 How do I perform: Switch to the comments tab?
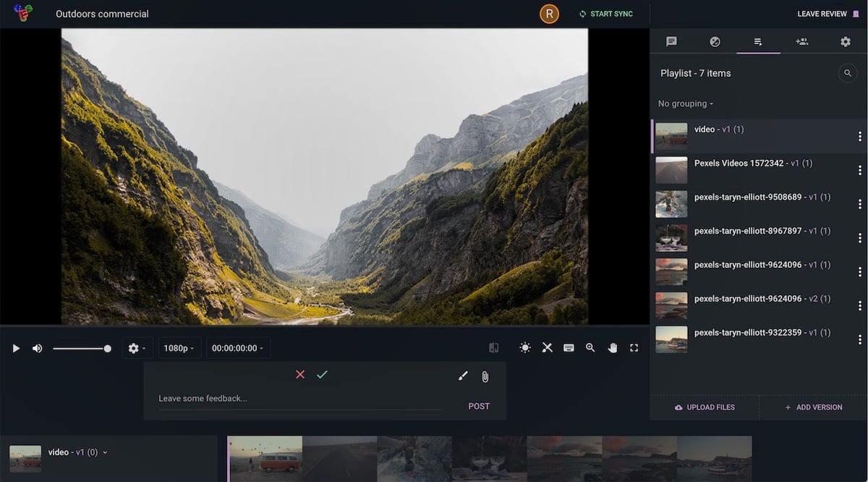click(671, 41)
